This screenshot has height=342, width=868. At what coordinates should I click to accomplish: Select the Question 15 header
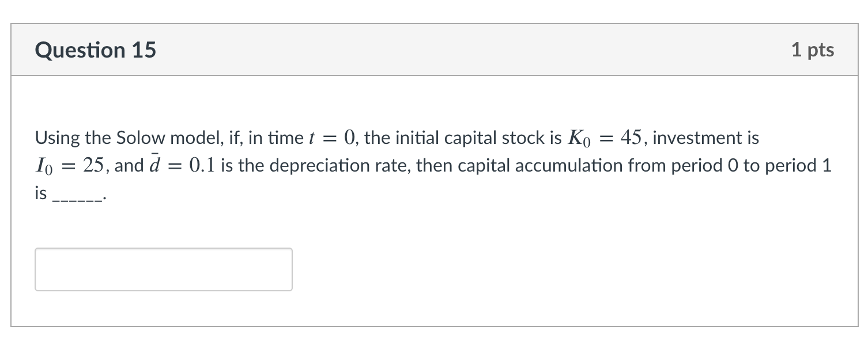point(96,50)
